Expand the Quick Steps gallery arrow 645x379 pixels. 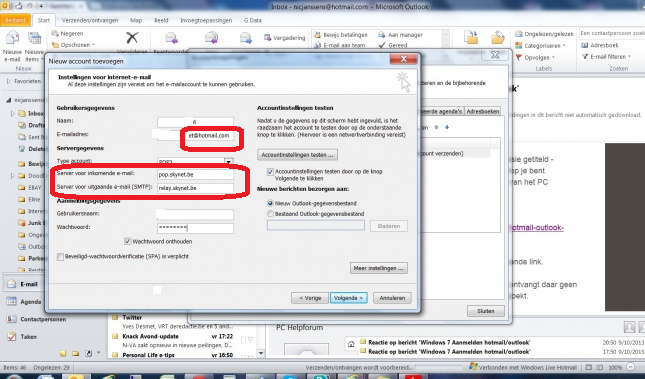click(445, 45)
